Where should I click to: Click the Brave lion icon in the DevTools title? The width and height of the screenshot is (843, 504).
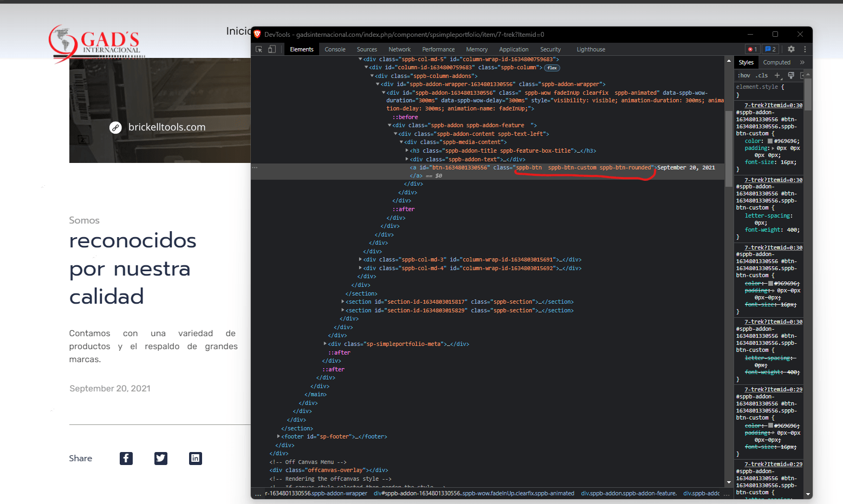coord(258,34)
